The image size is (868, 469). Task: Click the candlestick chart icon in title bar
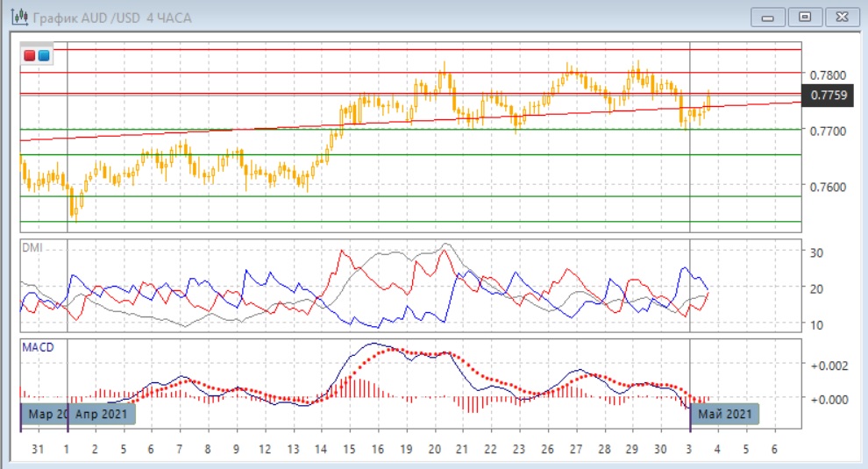[16, 18]
